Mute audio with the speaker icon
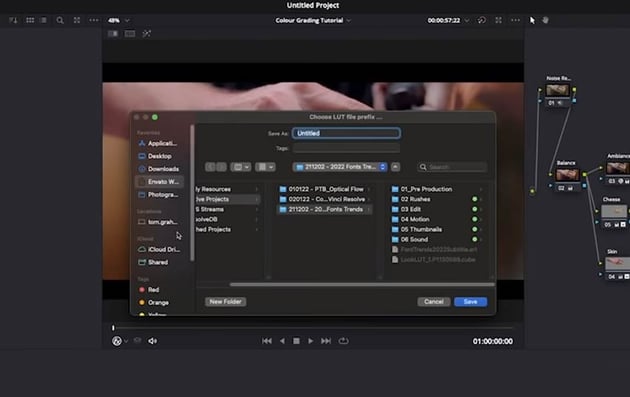 click(x=153, y=341)
